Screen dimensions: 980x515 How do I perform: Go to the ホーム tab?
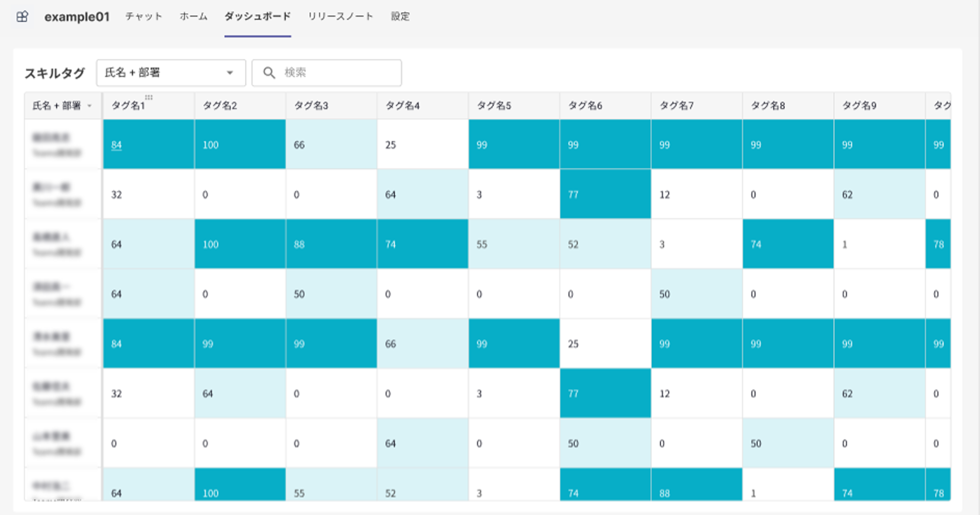[194, 17]
